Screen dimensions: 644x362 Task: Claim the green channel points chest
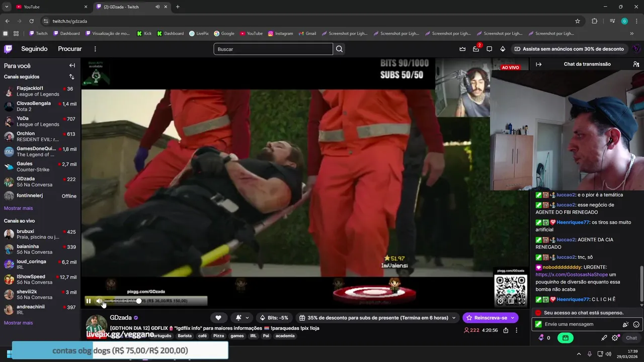point(566,338)
